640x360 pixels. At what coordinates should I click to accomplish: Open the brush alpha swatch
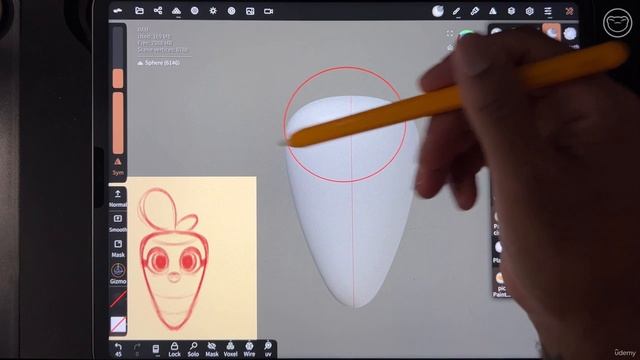[x=118, y=325]
